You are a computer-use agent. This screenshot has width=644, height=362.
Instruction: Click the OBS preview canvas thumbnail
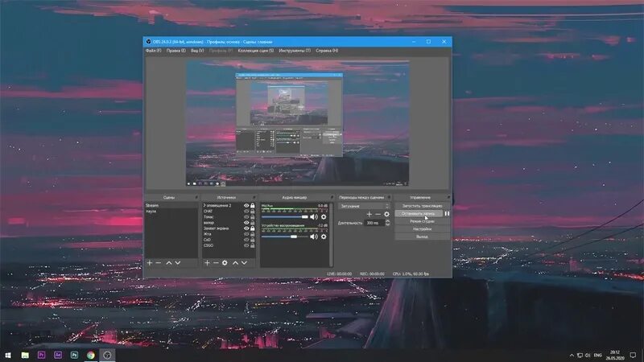(297, 123)
